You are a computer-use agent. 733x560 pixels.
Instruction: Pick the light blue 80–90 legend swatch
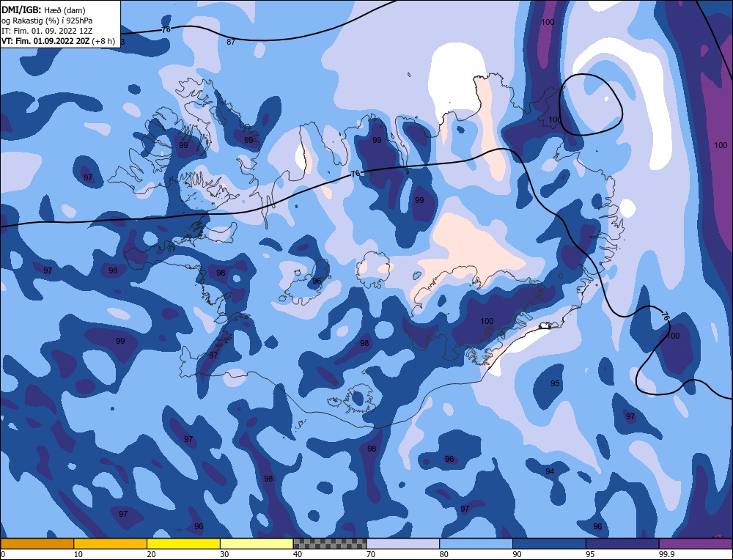coord(476,543)
